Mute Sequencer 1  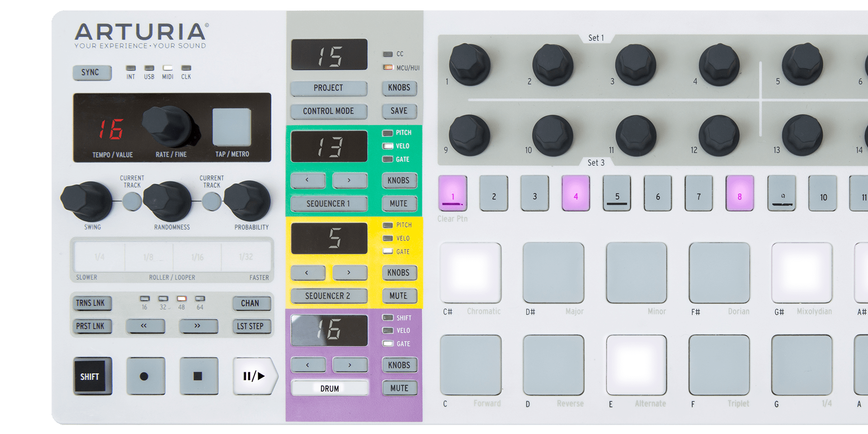point(399,203)
